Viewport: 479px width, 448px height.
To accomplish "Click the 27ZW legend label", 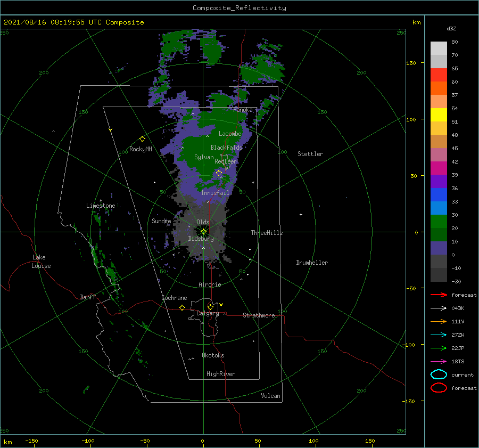I will tap(458, 335).
